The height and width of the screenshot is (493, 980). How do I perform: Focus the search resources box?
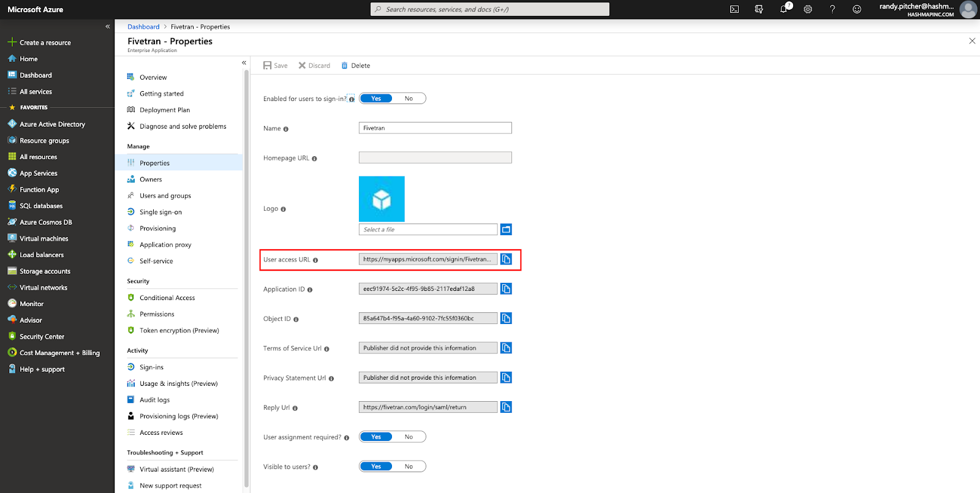(490, 9)
